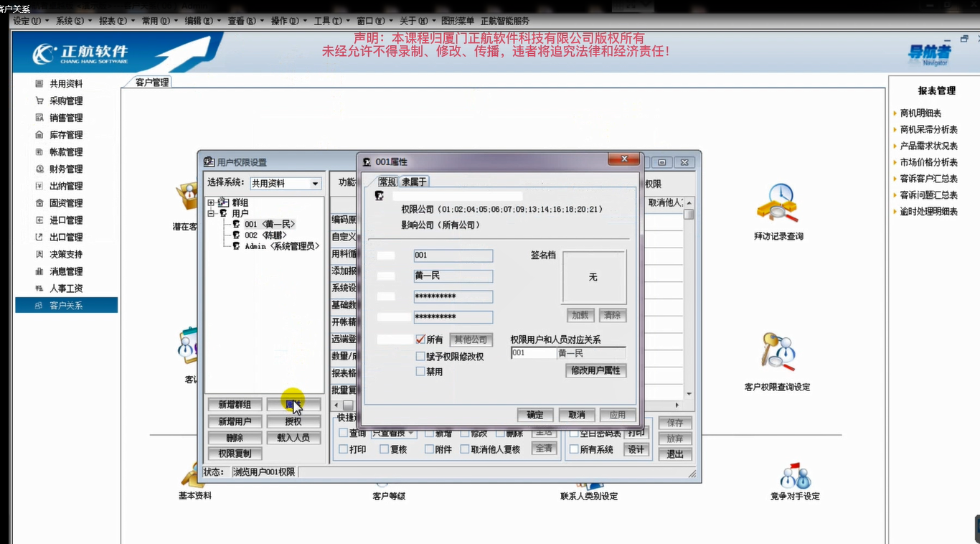Open the 商机明细表 report link
Viewport: 980px width, 544px height.
920,113
